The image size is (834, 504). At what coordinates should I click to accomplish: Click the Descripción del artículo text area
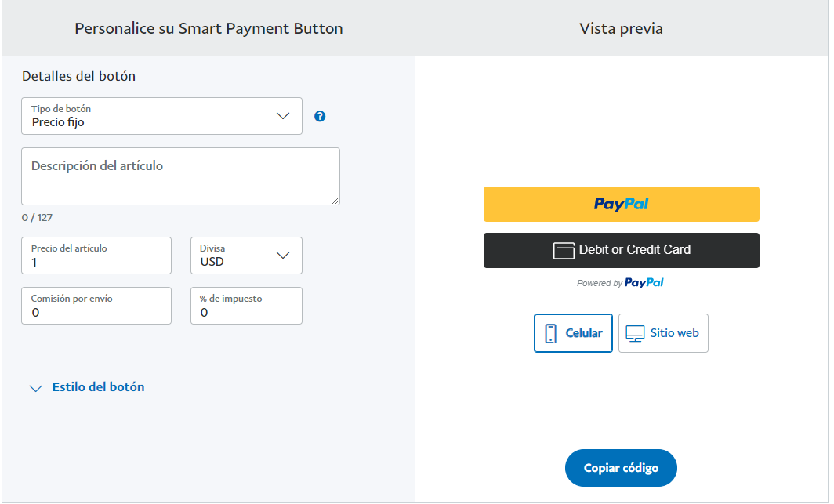click(x=180, y=176)
